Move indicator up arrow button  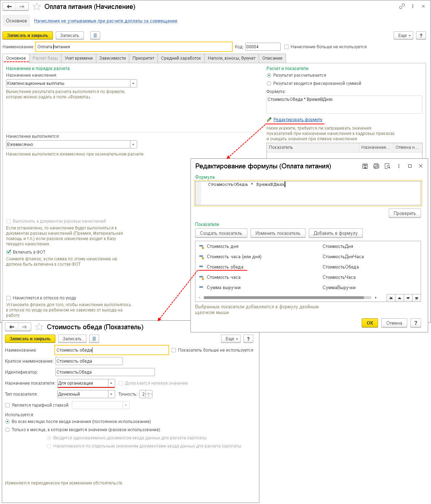coord(400,298)
